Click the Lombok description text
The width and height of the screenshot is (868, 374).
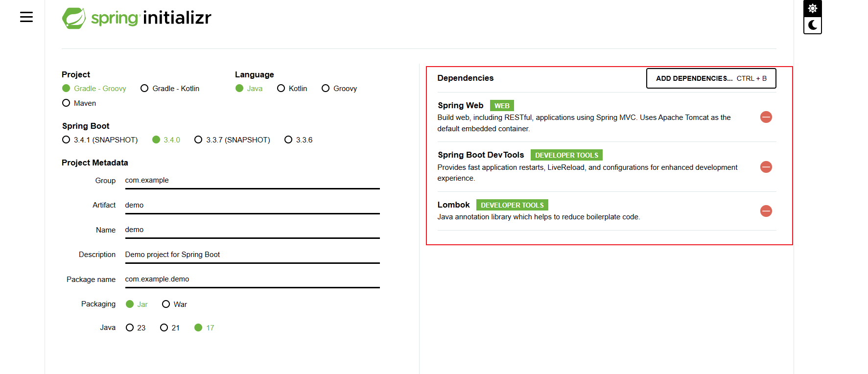(539, 217)
